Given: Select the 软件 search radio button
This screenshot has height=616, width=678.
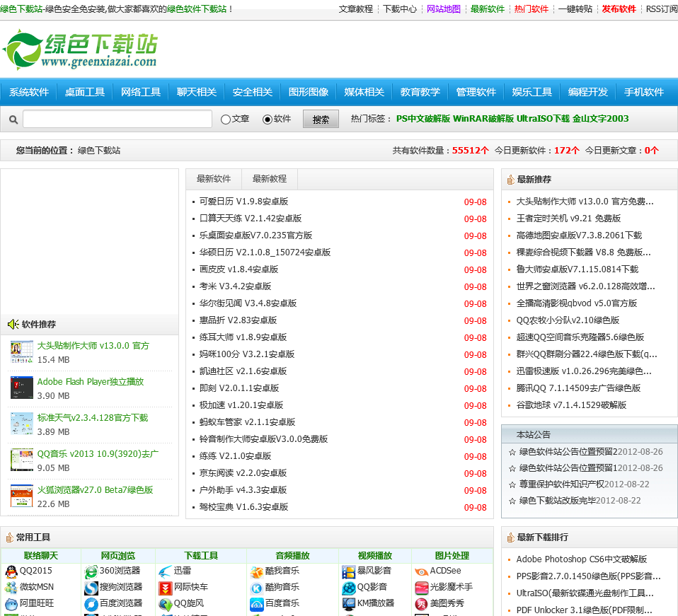Looking at the screenshot, I should [x=268, y=120].
